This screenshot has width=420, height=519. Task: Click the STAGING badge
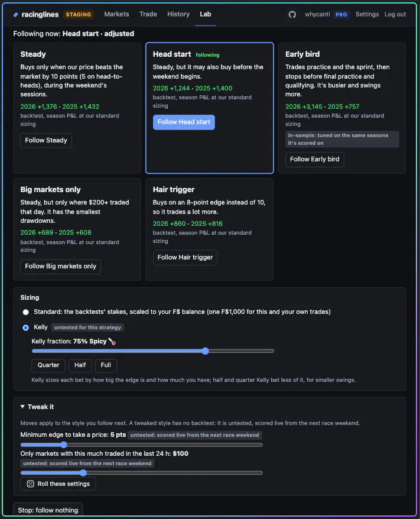coord(79,15)
